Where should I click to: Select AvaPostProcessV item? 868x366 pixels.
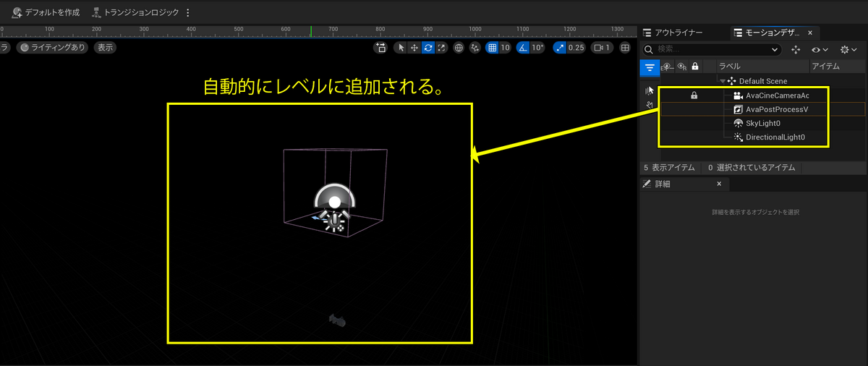(x=776, y=109)
